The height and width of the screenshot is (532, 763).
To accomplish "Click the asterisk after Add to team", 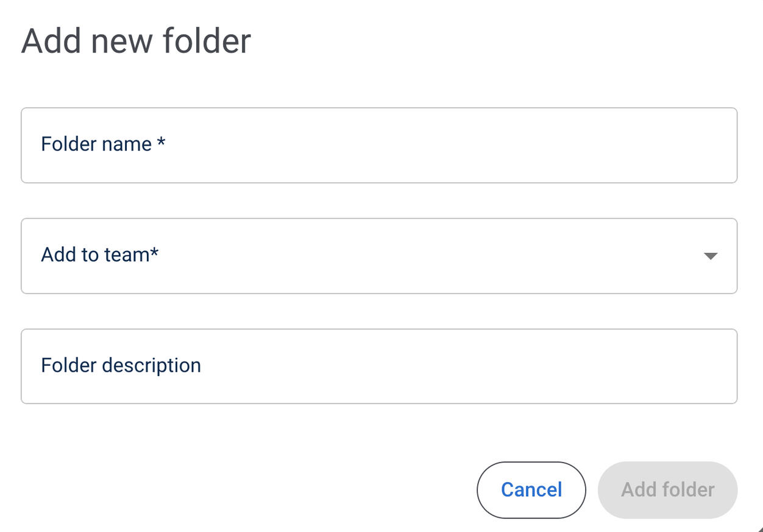I will click(x=154, y=252).
